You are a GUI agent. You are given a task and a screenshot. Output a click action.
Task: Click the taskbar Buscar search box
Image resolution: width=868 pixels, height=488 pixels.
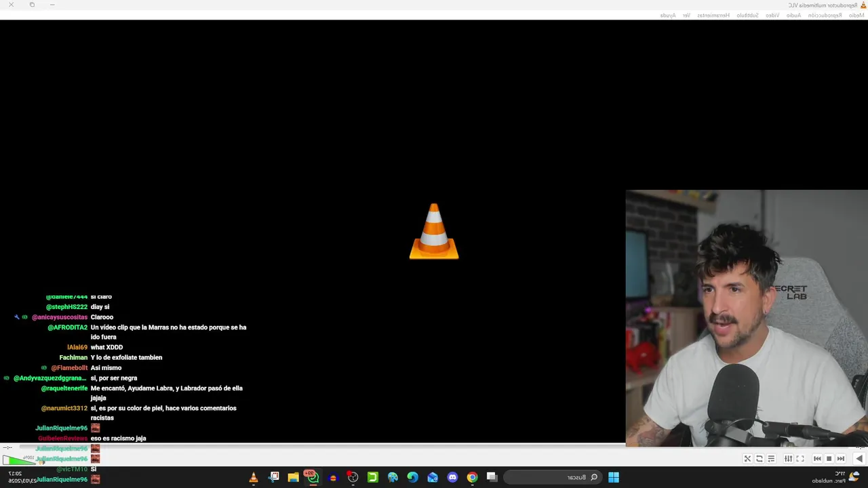click(553, 477)
